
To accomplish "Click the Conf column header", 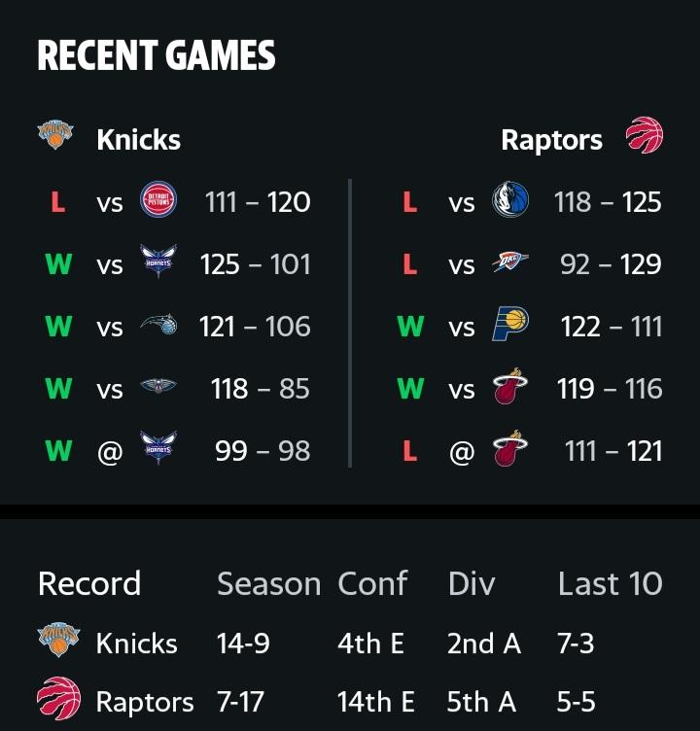I will pos(373,583).
